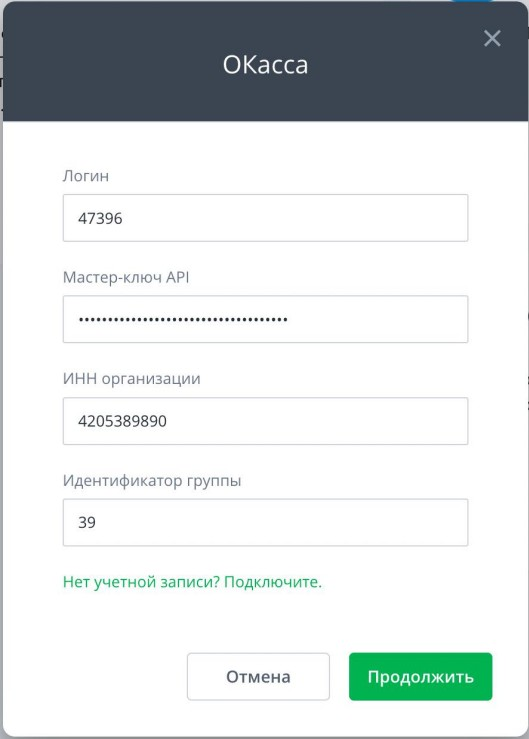The image size is (529, 739).
Task: Click the ОКасса dialog title
Action: point(265,65)
